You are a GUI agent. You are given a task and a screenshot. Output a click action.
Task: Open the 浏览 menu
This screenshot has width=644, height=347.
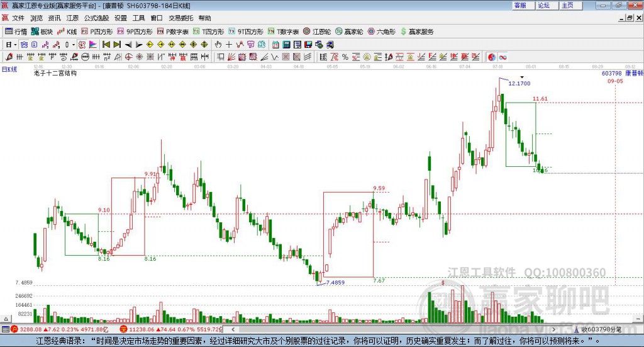tap(36, 18)
